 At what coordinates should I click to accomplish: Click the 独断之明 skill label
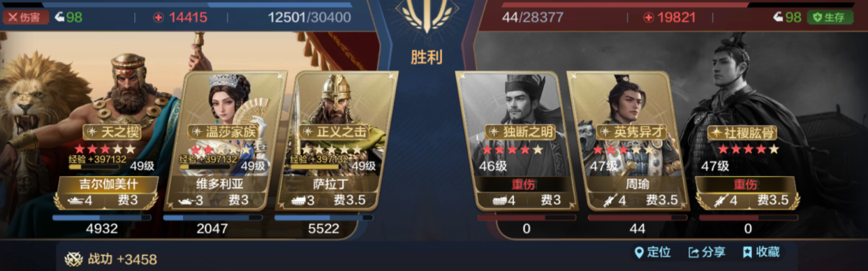520,132
